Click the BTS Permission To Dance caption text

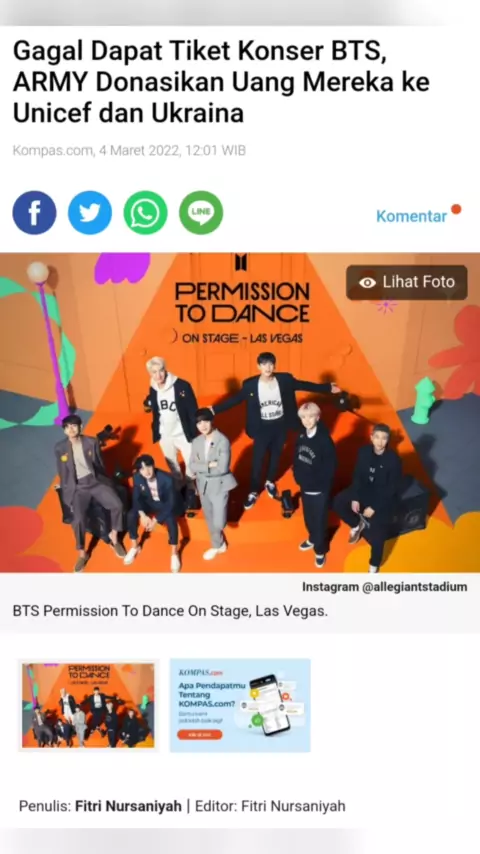coord(170,611)
